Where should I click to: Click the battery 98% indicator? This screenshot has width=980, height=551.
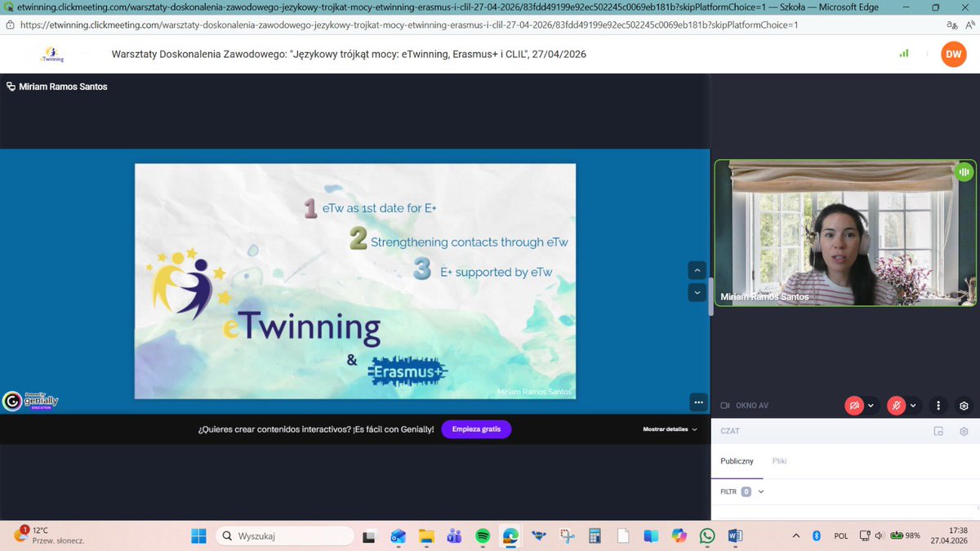(x=906, y=535)
